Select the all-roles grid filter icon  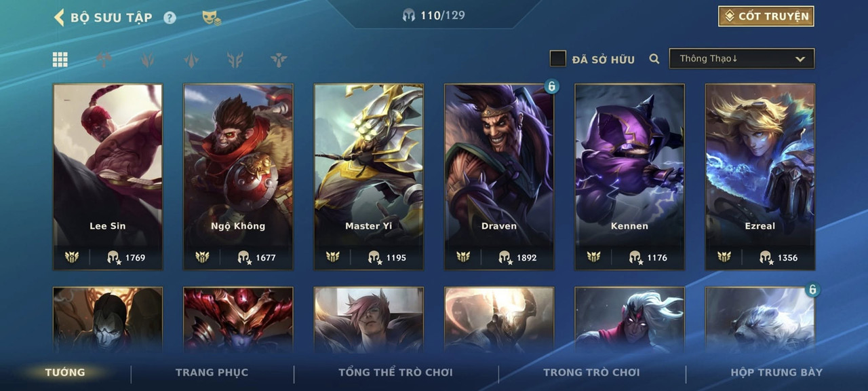(60, 60)
